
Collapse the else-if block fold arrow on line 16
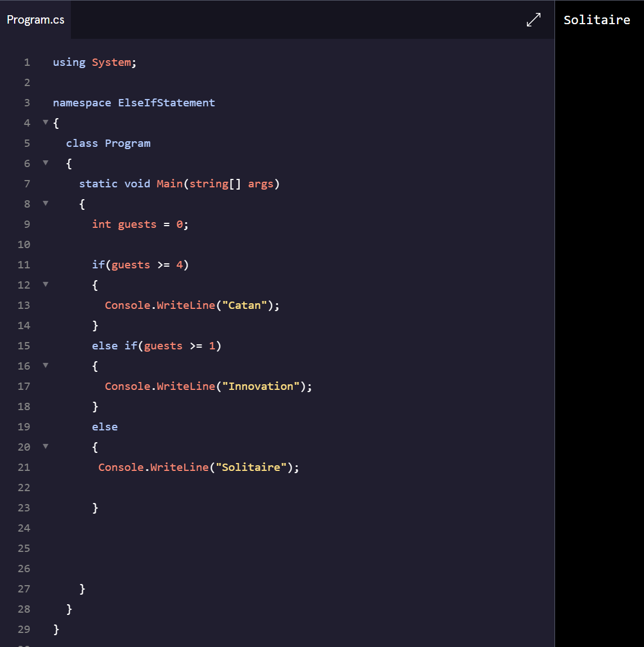pos(46,365)
